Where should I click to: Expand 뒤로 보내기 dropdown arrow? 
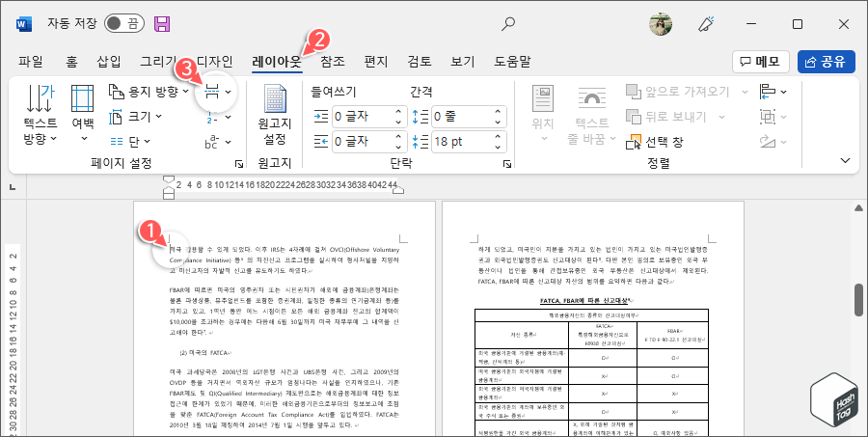point(721,117)
